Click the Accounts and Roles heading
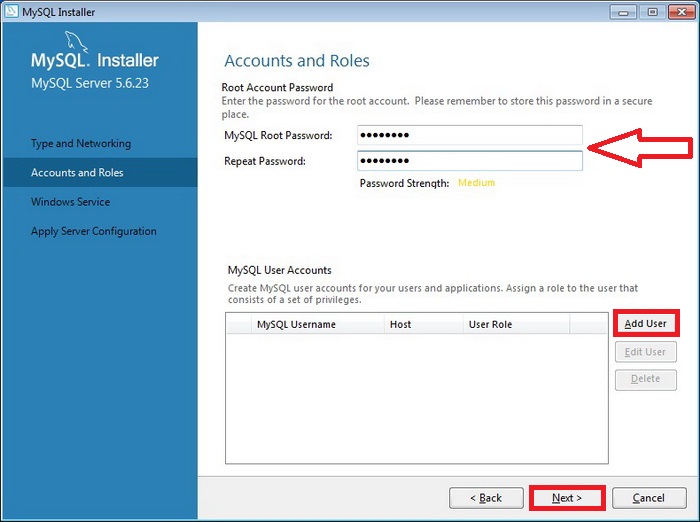 click(297, 61)
